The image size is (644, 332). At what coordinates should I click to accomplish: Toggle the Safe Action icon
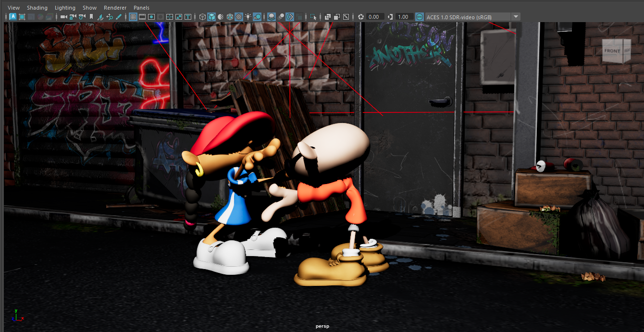click(x=179, y=17)
